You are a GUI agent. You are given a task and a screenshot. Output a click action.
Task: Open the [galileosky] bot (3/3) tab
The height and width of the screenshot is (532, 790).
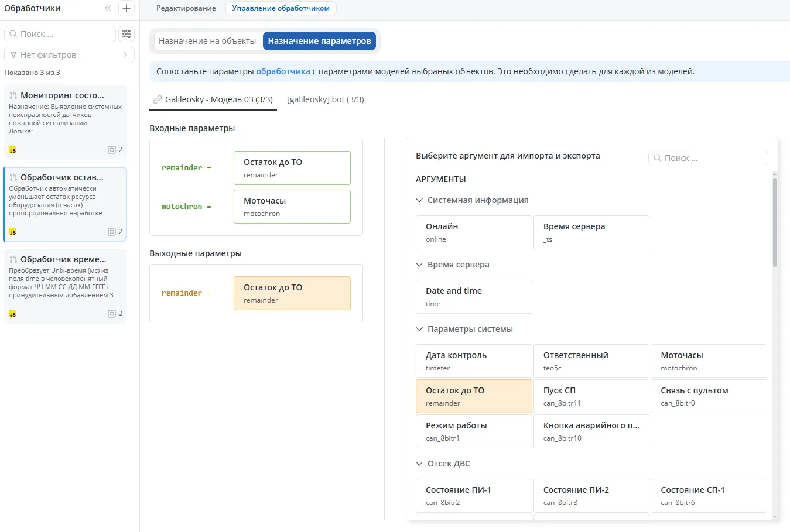324,99
